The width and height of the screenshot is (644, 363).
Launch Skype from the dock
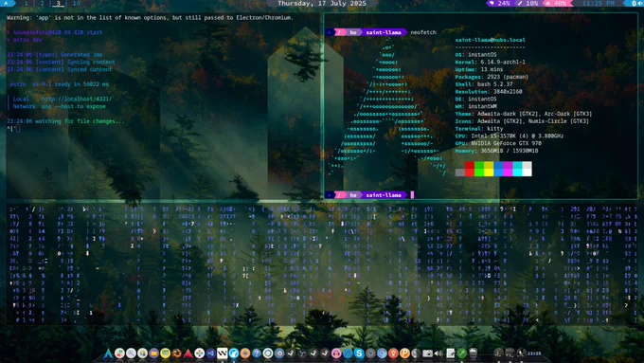359,354
